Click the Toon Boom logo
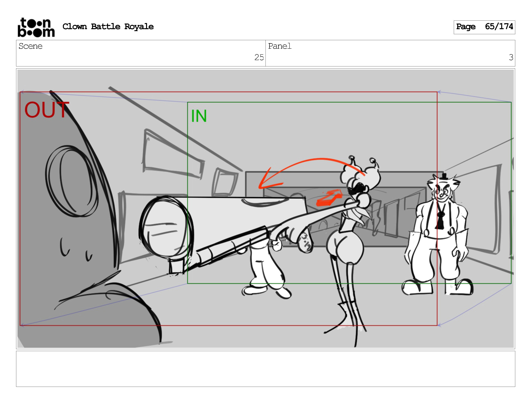This screenshot has width=532, height=411. click(36, 27)
